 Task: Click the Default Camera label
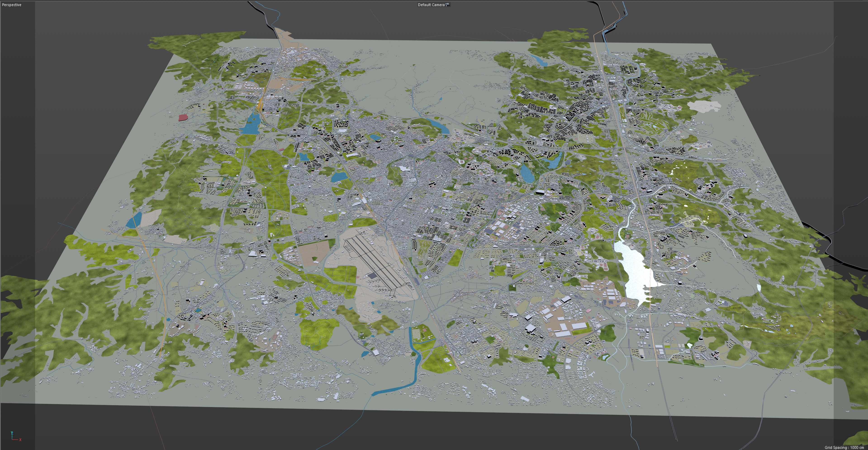coord(431,5)
